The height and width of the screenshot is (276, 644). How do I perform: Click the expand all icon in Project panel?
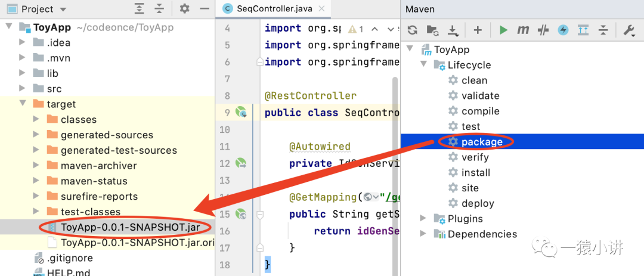tap(140, 8)
